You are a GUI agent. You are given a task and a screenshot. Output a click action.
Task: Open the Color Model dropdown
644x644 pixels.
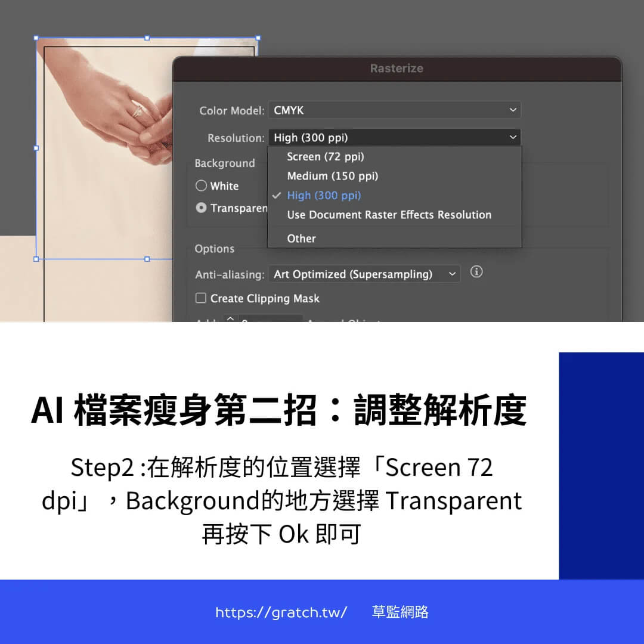pos(394,110)
